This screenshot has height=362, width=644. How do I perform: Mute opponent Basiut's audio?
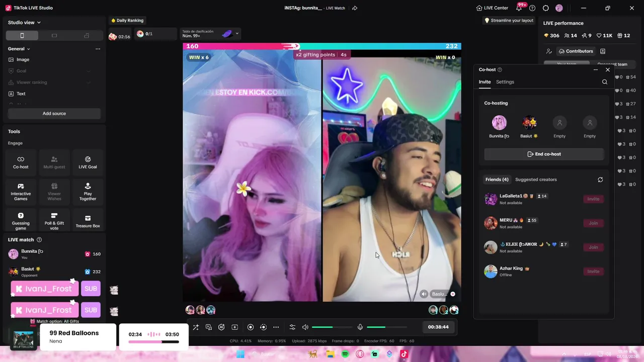(424, 294)
